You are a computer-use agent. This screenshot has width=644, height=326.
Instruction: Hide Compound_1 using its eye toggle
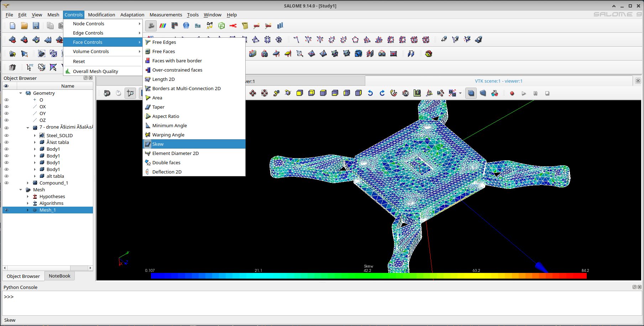tap(6, 183)
